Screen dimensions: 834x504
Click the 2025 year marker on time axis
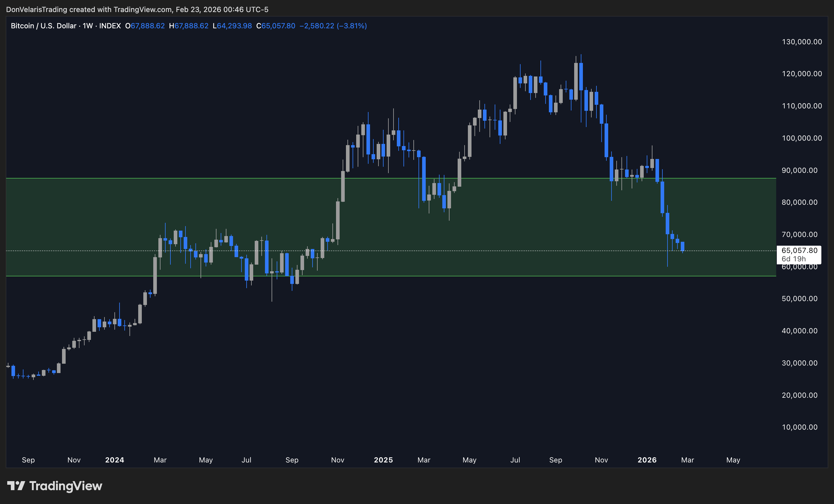pos(383,460)
